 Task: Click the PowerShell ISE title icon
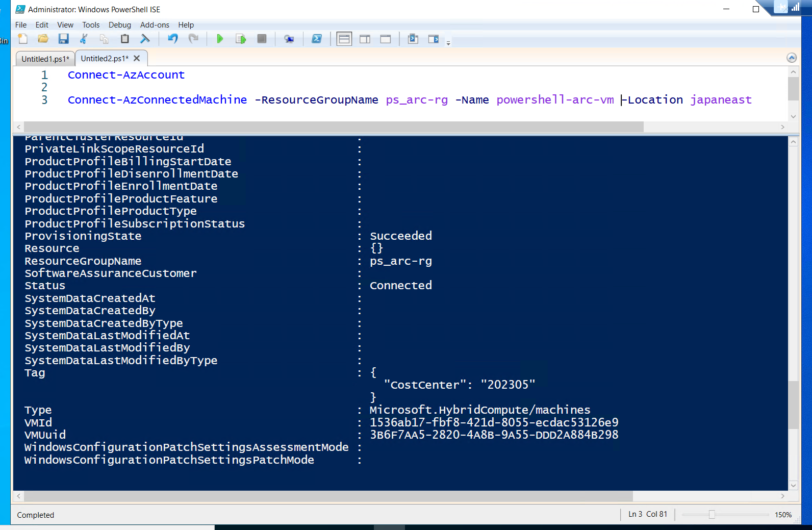pyautogui.click(x=20, y=9)
